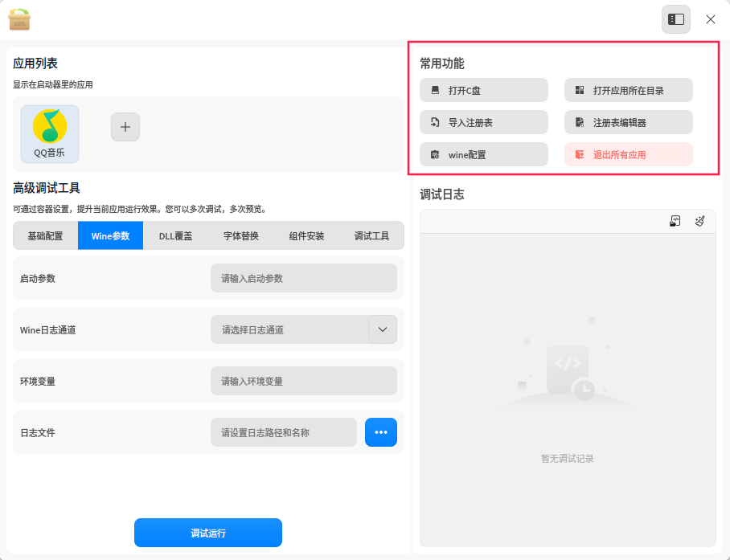
Task: Open the DLL覆盖 tab
Action: [x=175, y=236]
